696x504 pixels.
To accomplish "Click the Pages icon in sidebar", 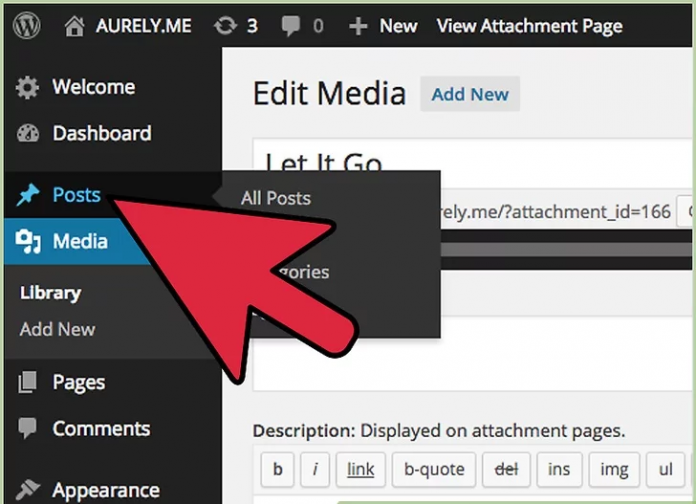I will tap(27, 383).
